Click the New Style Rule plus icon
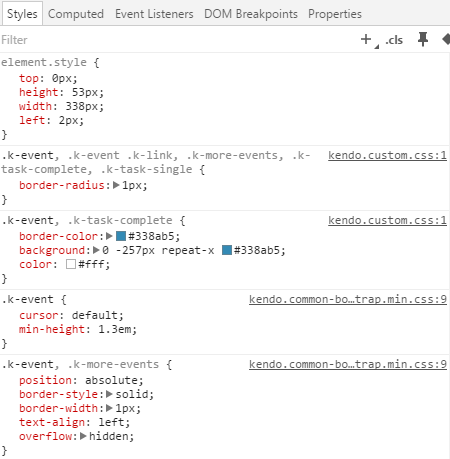Screen dimensions: 450x459 pos(366,39)
